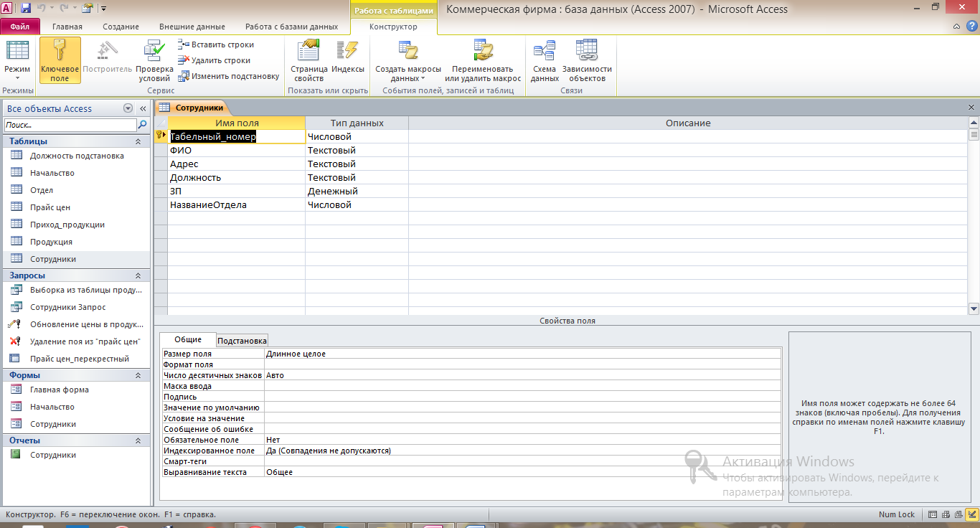Click field name ФИО cell

236,151
